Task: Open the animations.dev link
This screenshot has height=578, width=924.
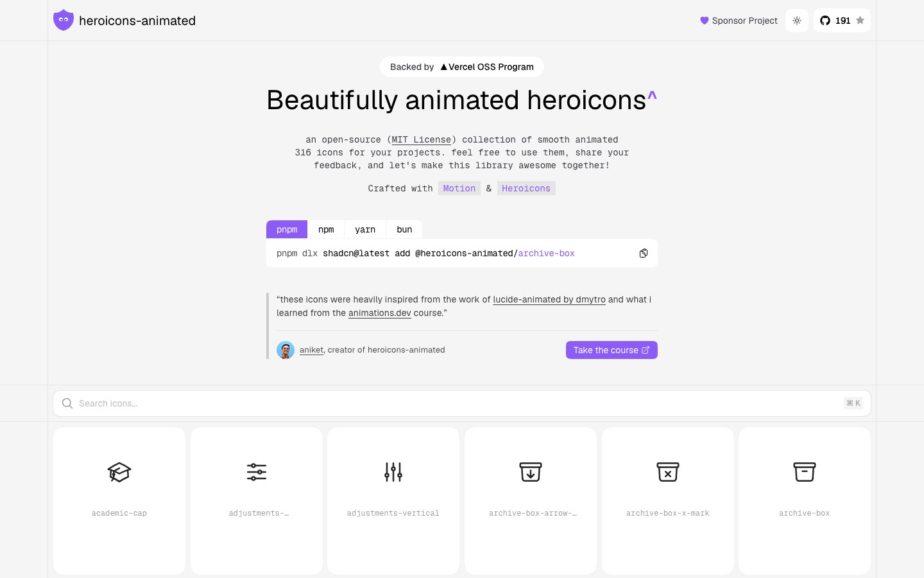Action: coord(380,313)
